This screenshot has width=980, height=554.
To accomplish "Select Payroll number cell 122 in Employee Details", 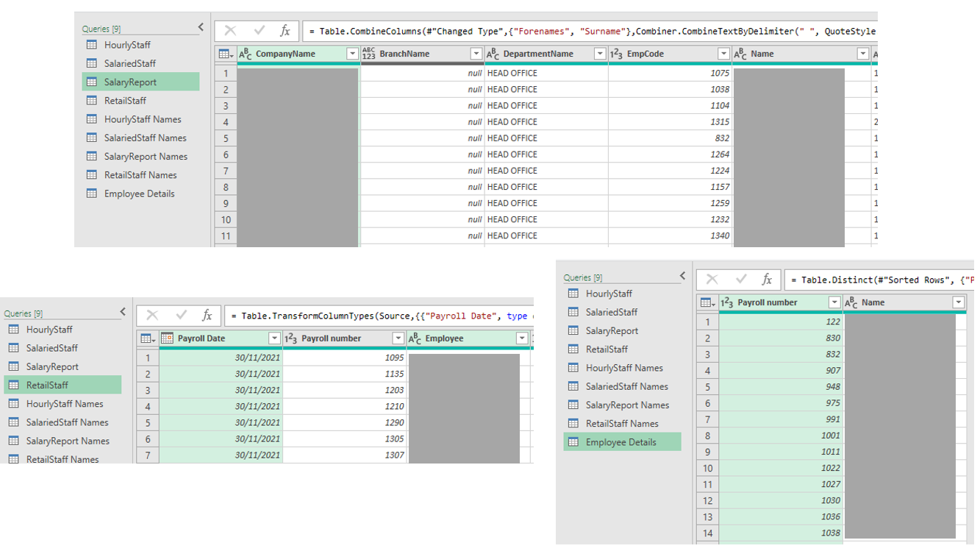I will pyautogui.click(x=782, y=322).
